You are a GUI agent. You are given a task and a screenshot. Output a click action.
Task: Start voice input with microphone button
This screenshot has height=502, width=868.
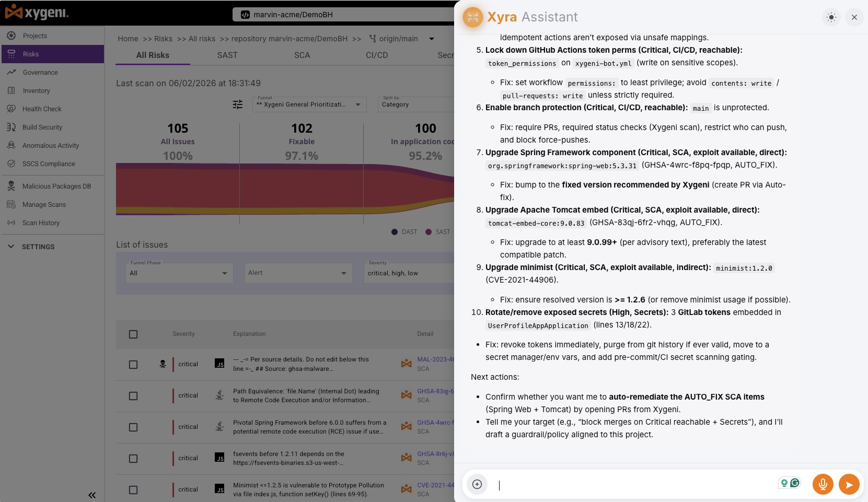(823, 484)
